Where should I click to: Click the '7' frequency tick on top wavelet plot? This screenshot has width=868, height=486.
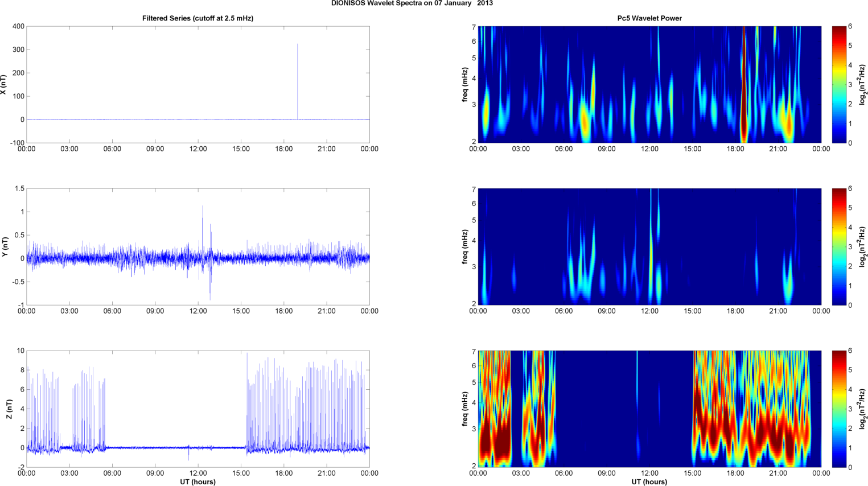click(474, 27)
